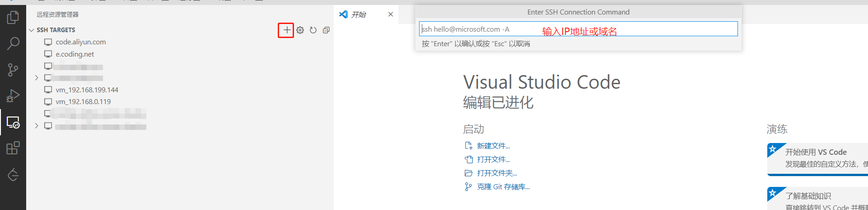The height and width of the screenshot is (210, 868).
Task: Open the 开始使用 VS Code walkthrough
Action: pyautogui.click(x=817, y=158)
